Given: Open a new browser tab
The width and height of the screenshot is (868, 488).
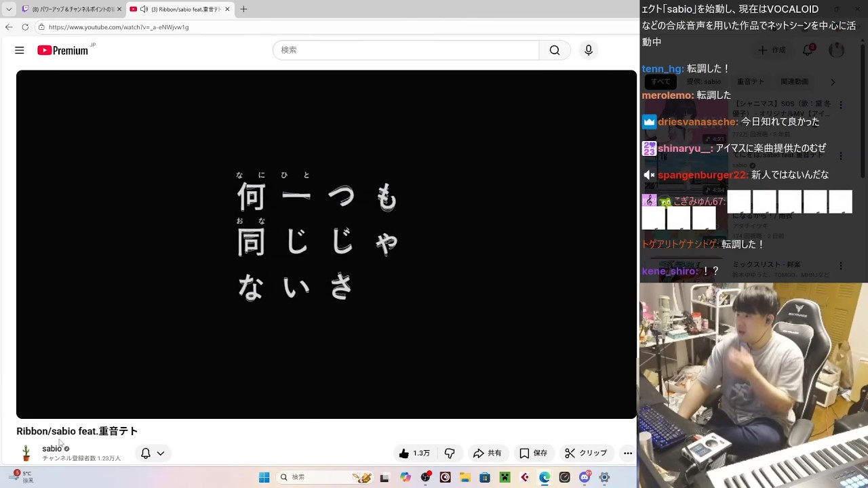Looking at the screenshot, I should pyautogui.click(x=243, y=9).
